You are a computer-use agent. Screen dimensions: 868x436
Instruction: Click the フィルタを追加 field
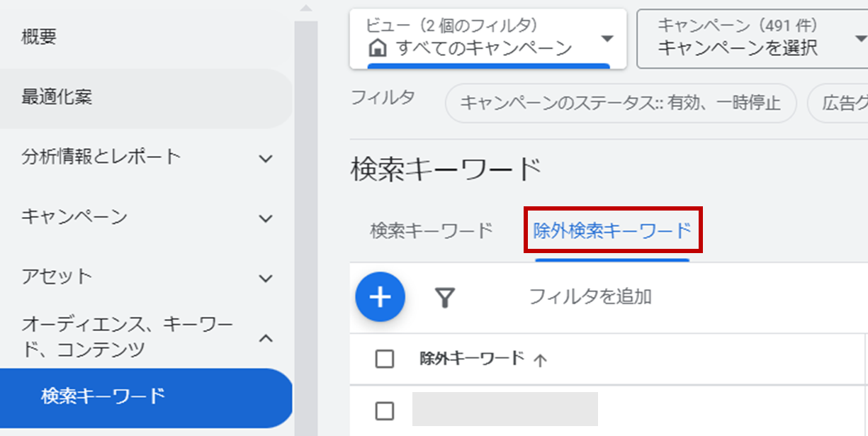tap(590, 296)
